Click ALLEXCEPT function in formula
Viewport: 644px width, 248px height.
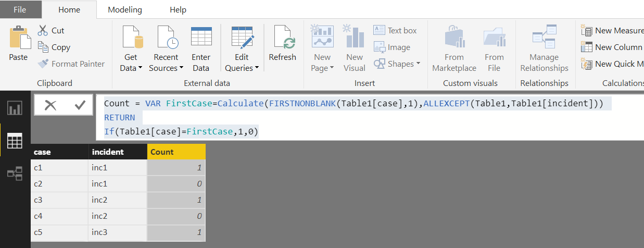[446, 104]
